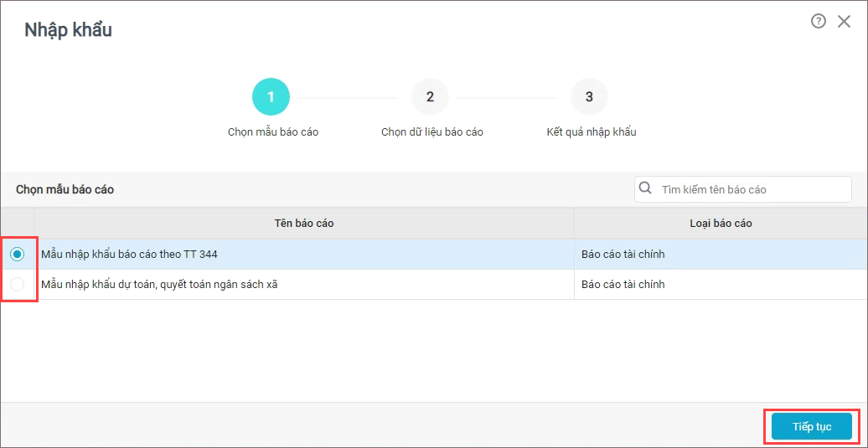Click the Nhập khẩu dialog title

click(68, 30)
